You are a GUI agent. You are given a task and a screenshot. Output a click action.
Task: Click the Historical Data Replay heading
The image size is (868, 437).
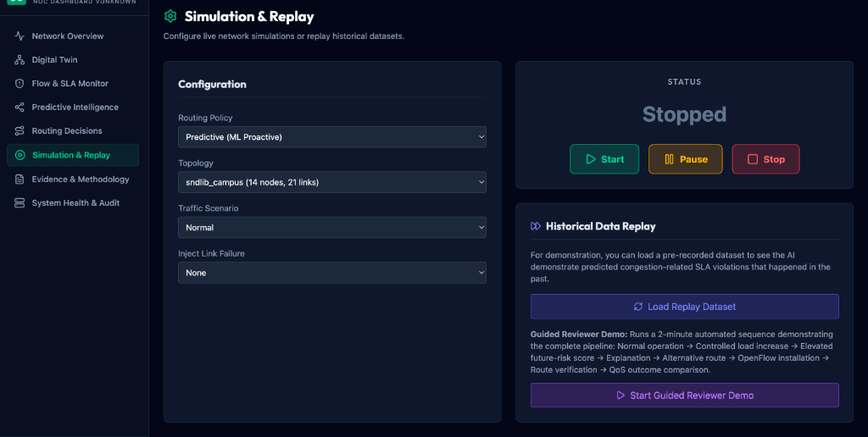pos(601,226)
